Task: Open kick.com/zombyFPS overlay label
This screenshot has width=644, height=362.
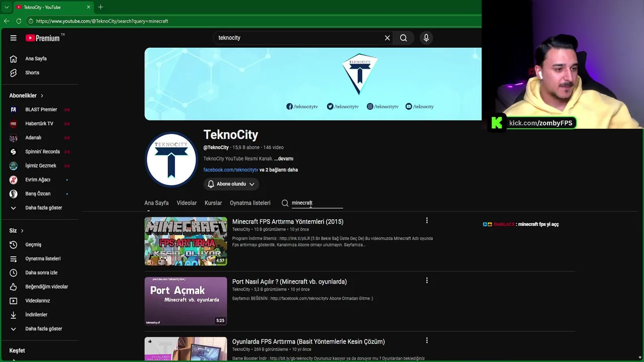Action: (540, 123)
